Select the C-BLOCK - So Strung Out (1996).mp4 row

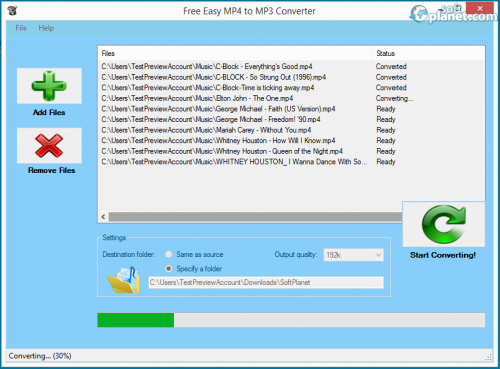click(291, 77)
